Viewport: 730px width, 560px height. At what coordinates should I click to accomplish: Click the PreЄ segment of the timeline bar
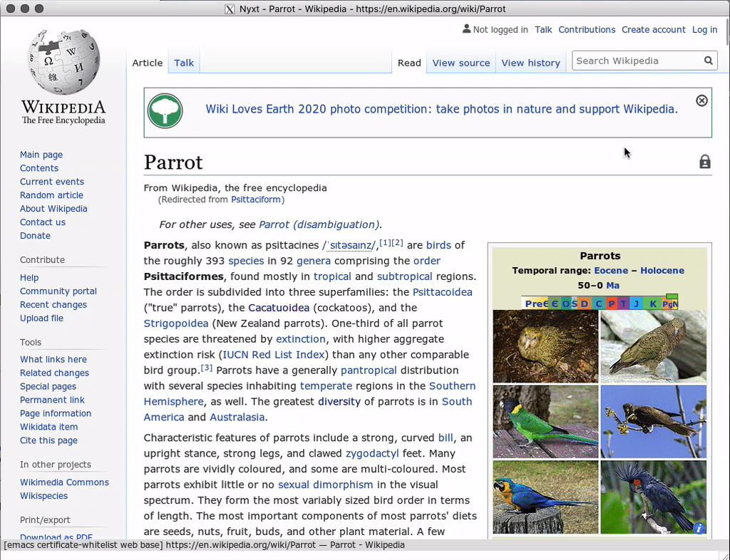point(535,304)
